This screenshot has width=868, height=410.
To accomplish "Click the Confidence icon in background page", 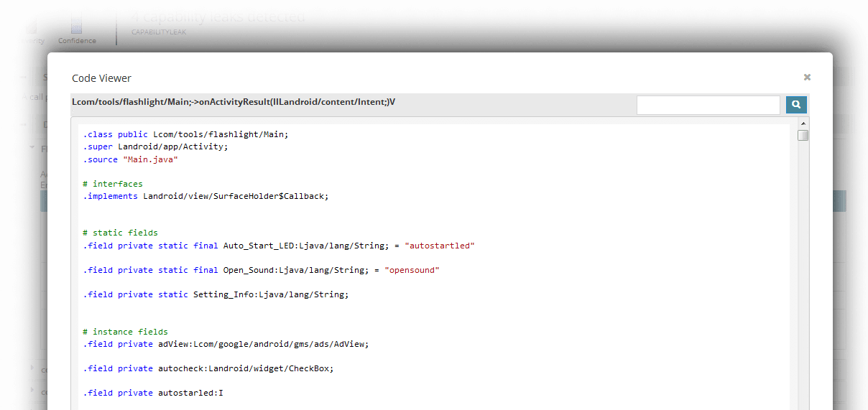I will point(77,27).
